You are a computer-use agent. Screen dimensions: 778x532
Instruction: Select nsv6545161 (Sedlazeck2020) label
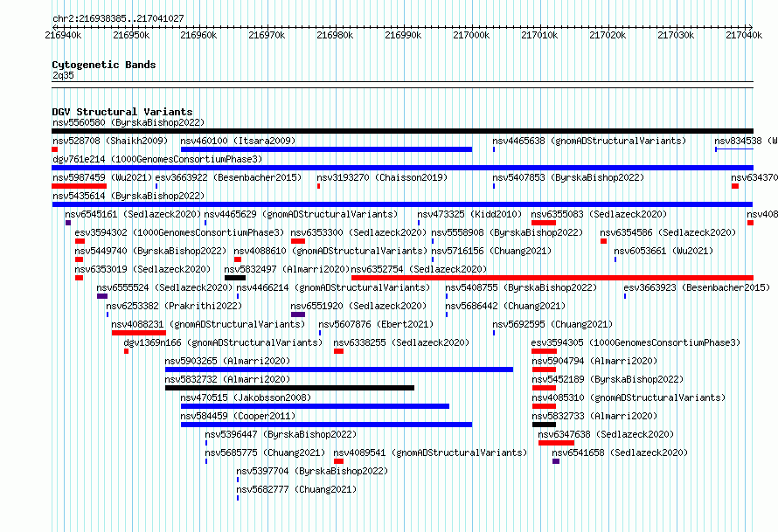(x=133, y=214)
